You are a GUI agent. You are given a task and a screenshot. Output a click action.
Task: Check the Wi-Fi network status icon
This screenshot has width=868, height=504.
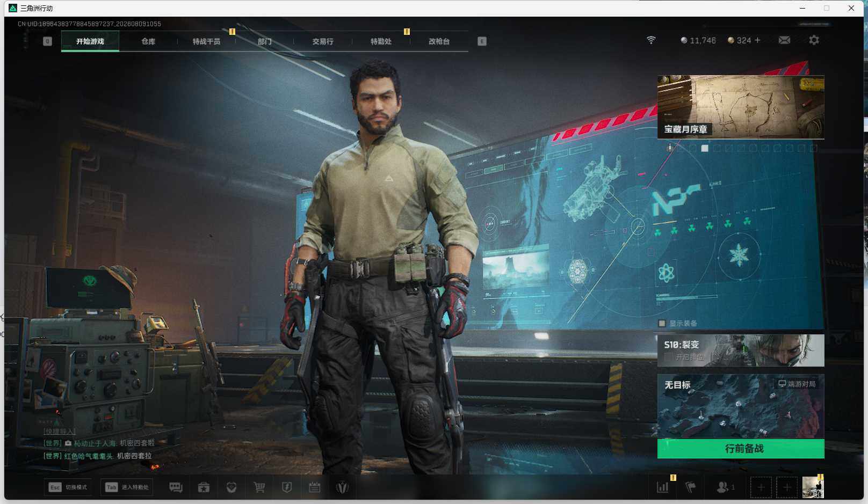coord(651,40)
